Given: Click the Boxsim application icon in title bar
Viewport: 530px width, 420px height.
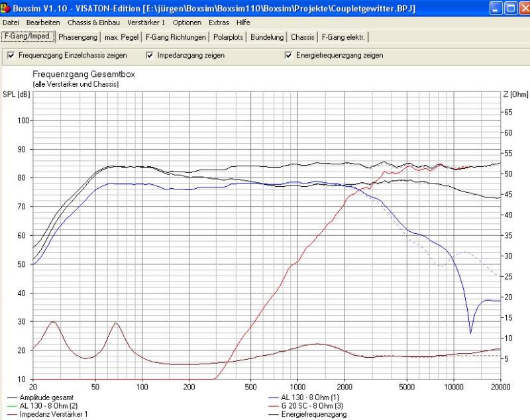Looking at the screenshot, I should click(6, 9).
